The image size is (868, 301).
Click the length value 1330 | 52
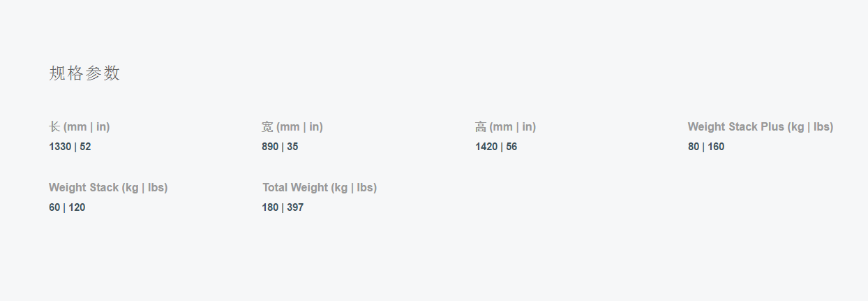(x=70, y=147)
